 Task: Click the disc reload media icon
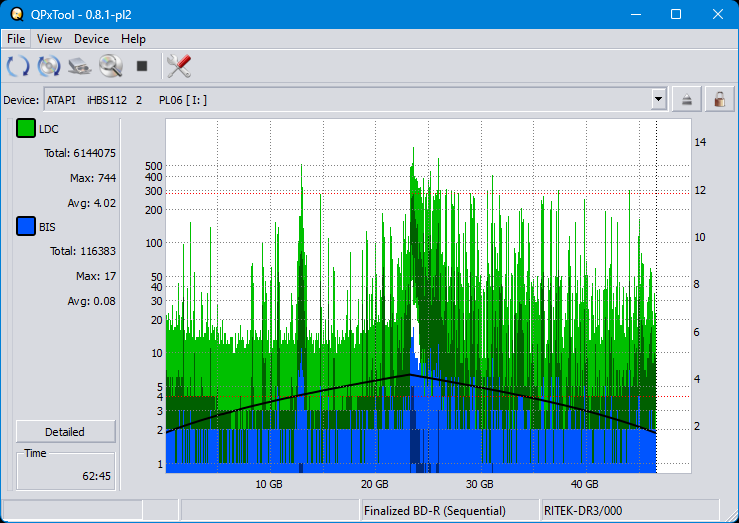(49, 67)
